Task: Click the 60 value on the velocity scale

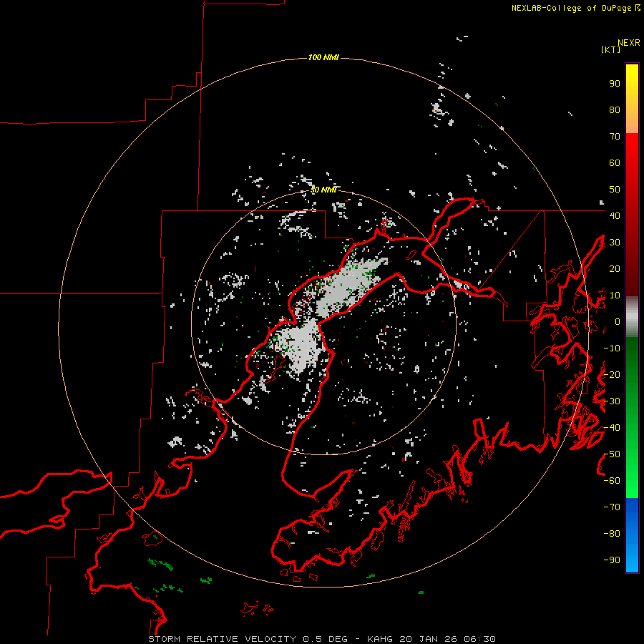Action: (x=615, y=163)
